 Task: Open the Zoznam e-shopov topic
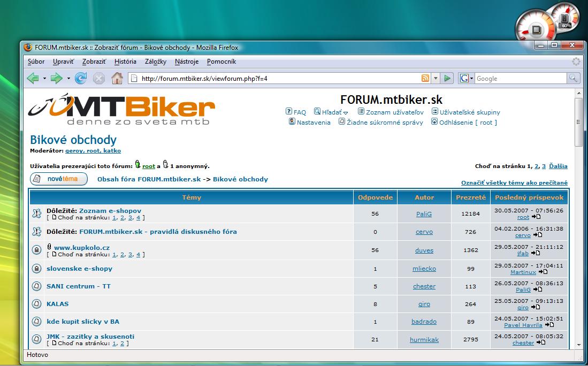coord(110,211)
